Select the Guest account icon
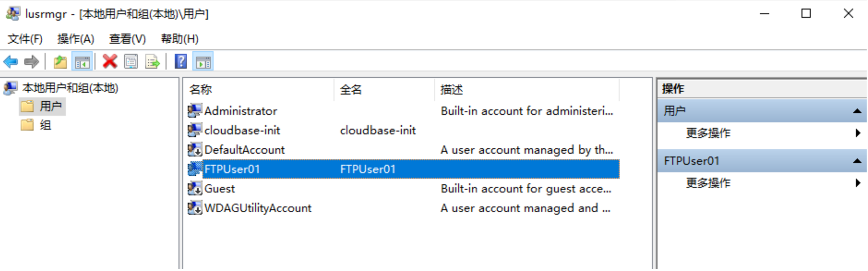The width and height of the screenshot is (868, 271). tap(194, 188)
